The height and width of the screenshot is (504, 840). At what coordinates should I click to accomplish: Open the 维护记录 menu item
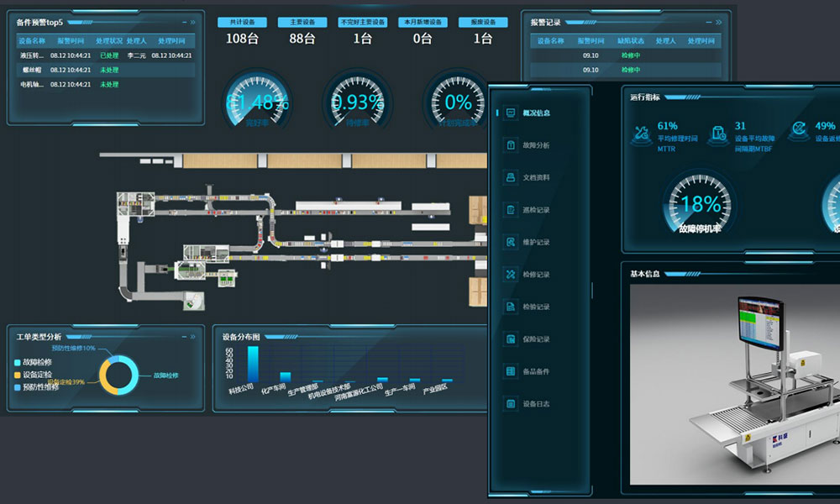(x=536, y=242)
